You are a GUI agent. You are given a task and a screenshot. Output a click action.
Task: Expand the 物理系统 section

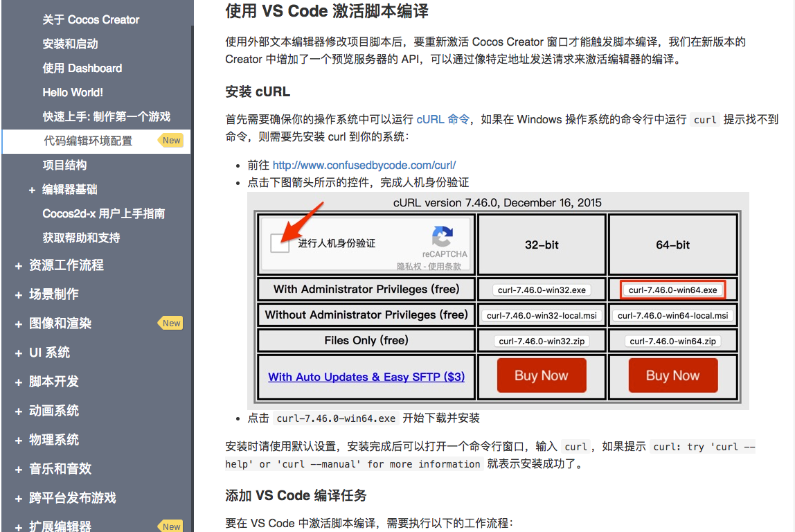coord(19,440)
